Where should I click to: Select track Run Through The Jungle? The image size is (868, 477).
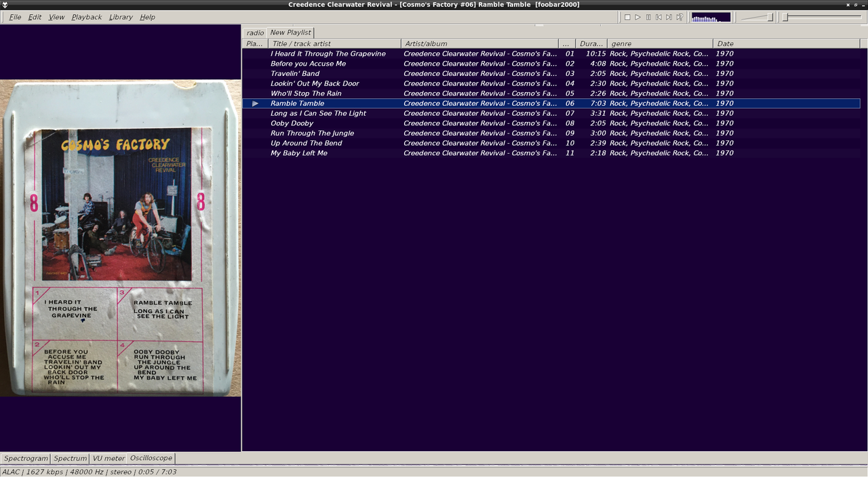pyautogui.click(x=551, y=133)
